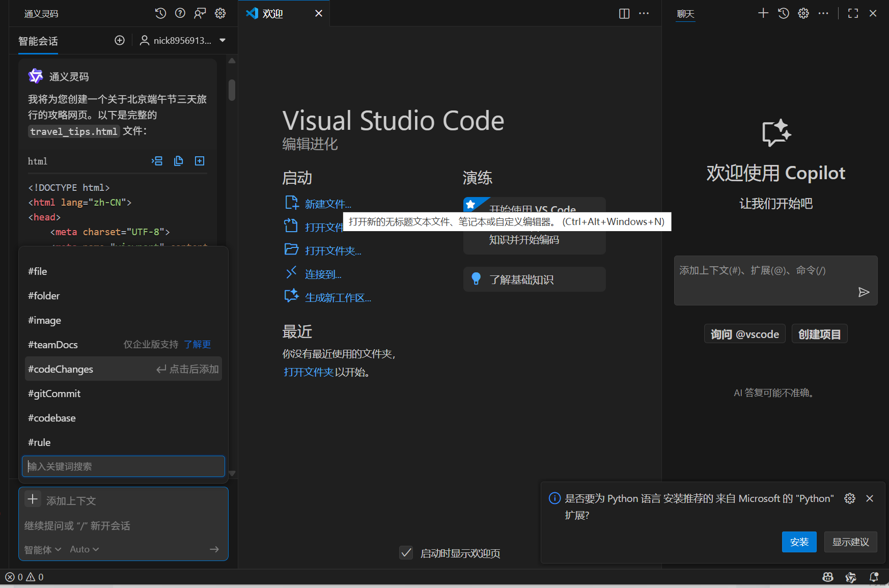Screen dimensions: 889x588
Task: Copy the html code block
Action: click(x=178, y=161)
